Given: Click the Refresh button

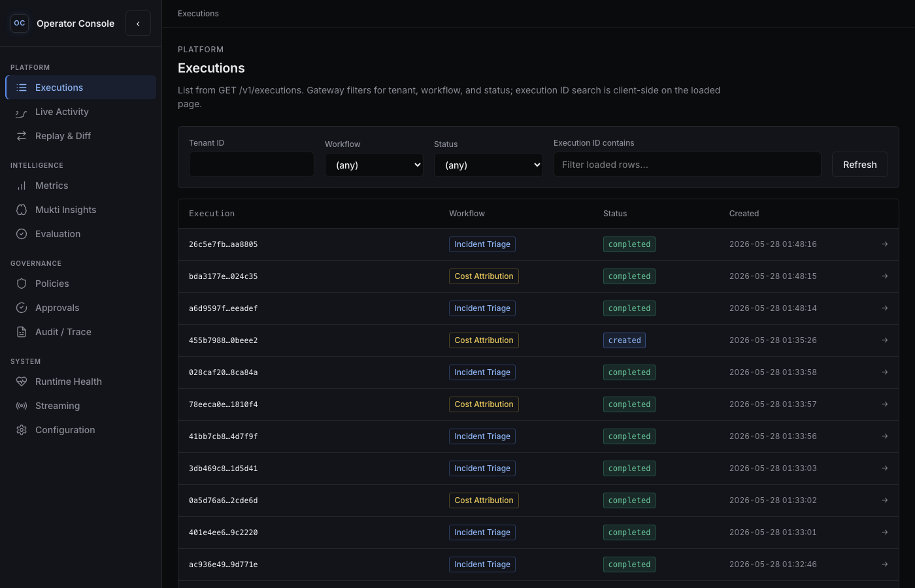Looking at the screenshot, I should [859, 165].
